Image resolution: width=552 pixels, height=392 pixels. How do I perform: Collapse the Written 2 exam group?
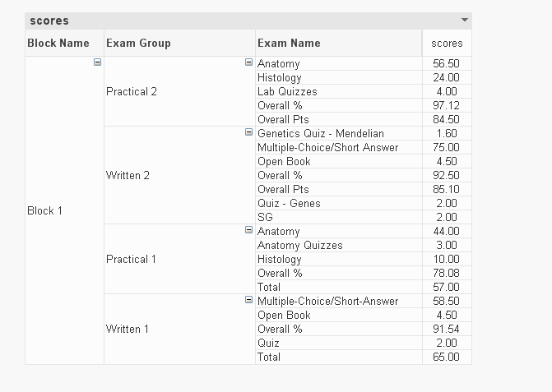coord(248,132)
